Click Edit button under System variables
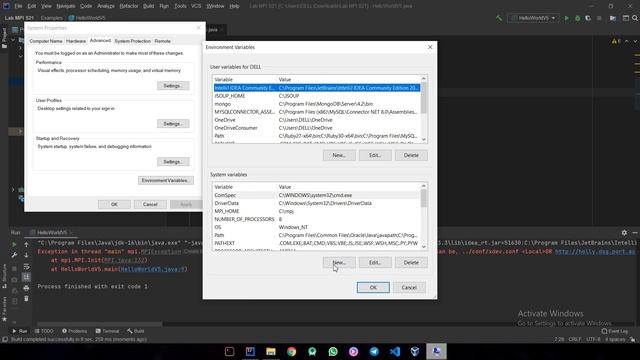Viewport: 640px width, 360px height. (x=375, y=262)
